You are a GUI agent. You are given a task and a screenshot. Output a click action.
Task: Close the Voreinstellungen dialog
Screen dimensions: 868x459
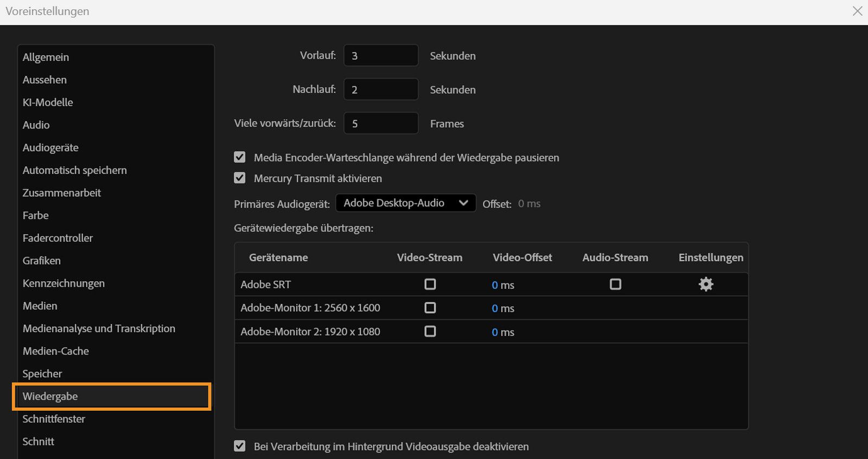tap(857, 11)
